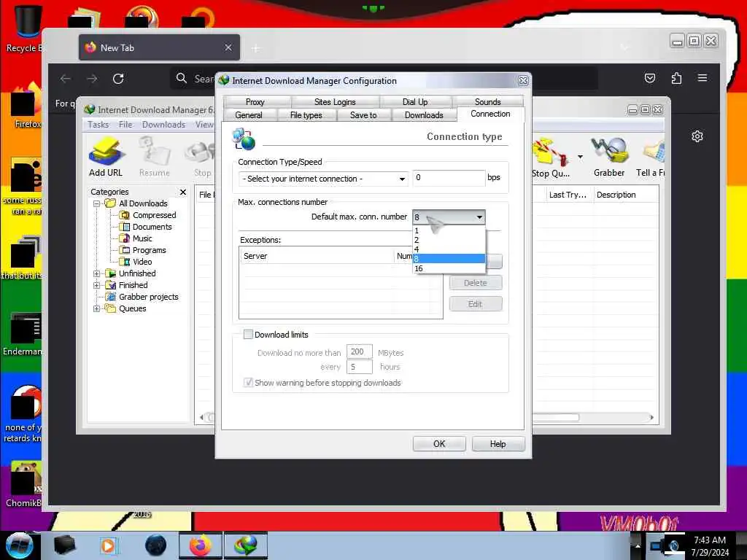Select the Programs category
Viewport: 747px width, 560px height.
click(149, 250)
